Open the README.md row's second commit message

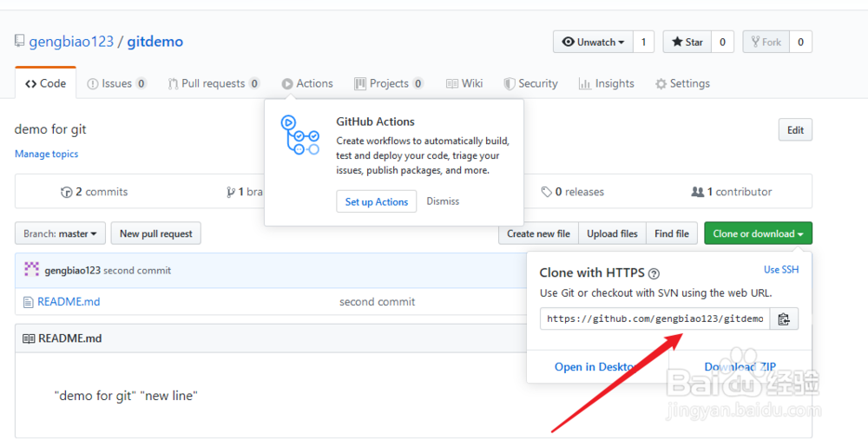tap(377, 302)
